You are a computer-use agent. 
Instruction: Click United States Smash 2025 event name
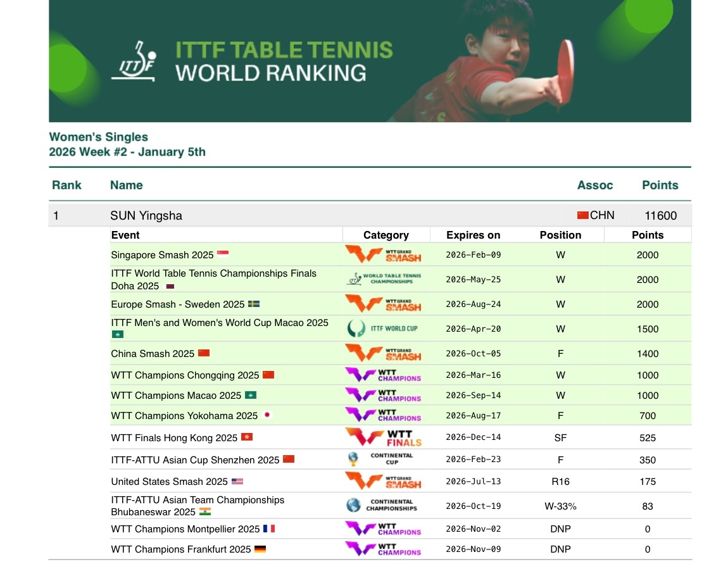point(170,482)
